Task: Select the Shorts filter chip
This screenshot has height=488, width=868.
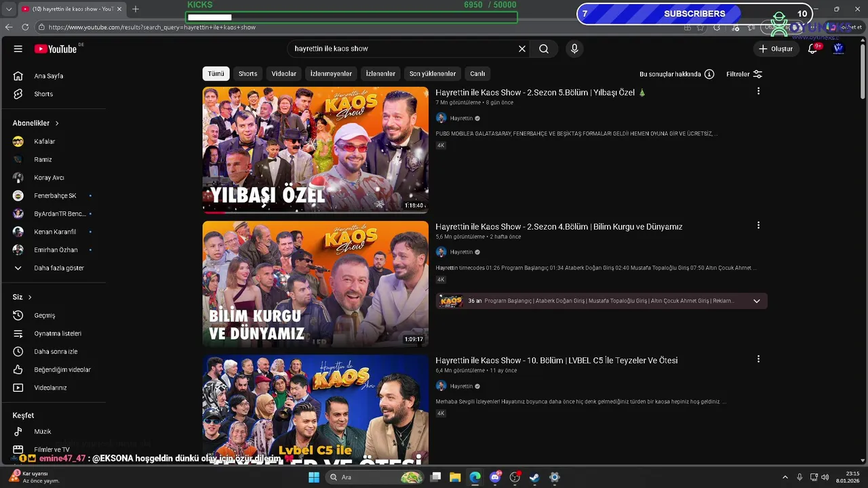Action: click(x=248, y=74)
